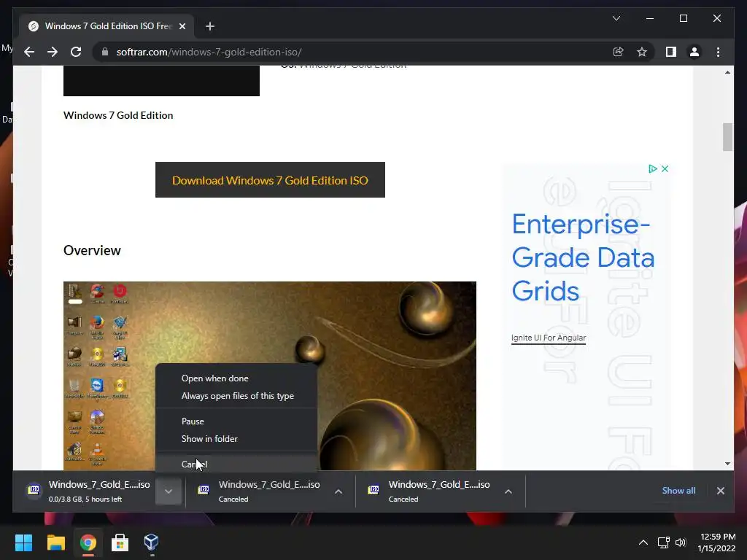Viewport: 747px width, 560px height.
Task: Open Microsoft Store from the taskbar
Action: [x=120, y=542]
